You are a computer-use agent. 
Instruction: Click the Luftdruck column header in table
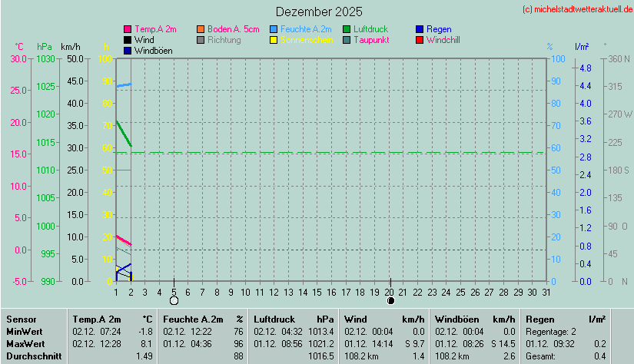coord(274,319)
